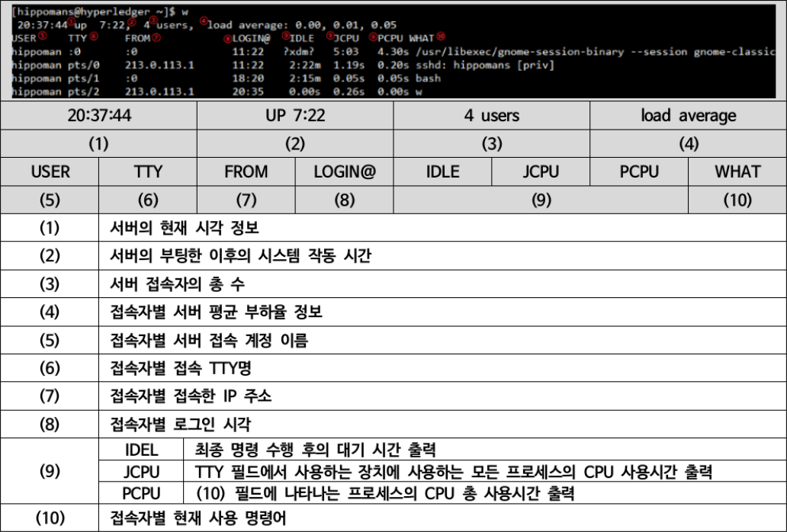Click the 'IDEL' sub-label in row (9)

point(141,450)
